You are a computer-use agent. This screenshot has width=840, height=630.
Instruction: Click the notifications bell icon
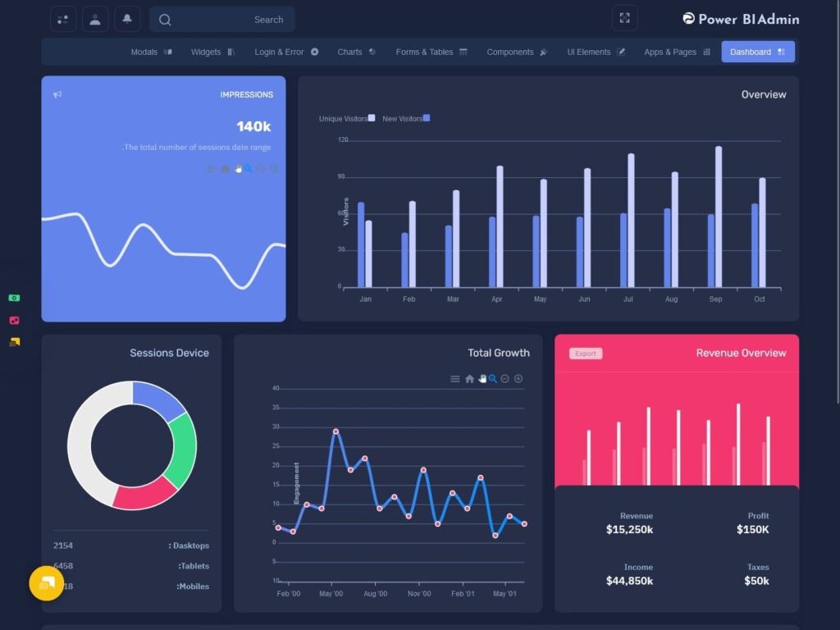coord(126,18)
